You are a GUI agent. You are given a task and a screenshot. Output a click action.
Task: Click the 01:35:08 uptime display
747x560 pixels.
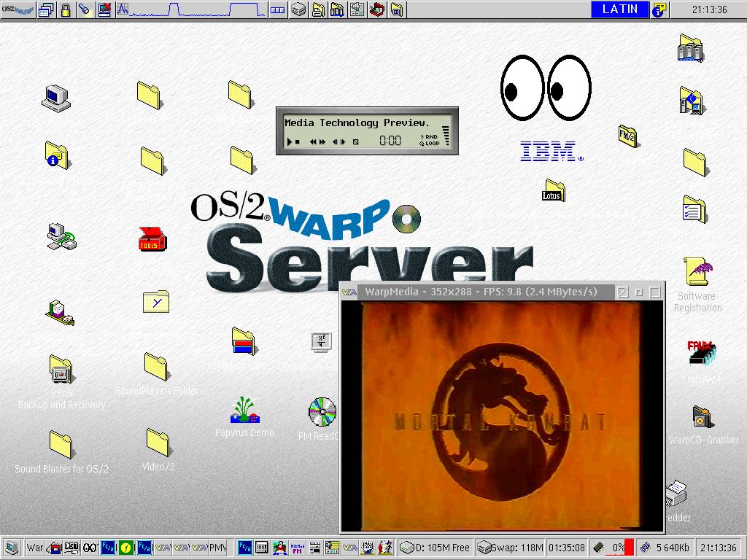(x=566, y=548)
